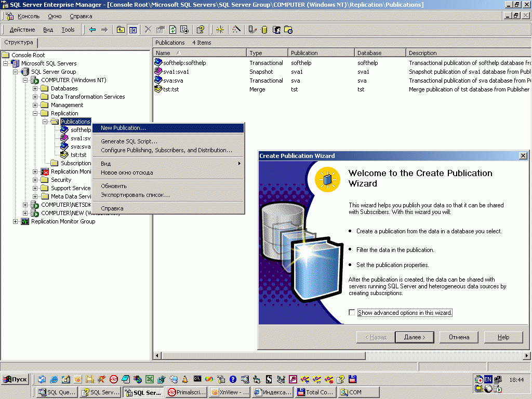Screen dimensions: 532x399
Task: Open command prompt quick launch icon
Action: tap(197, 379)
